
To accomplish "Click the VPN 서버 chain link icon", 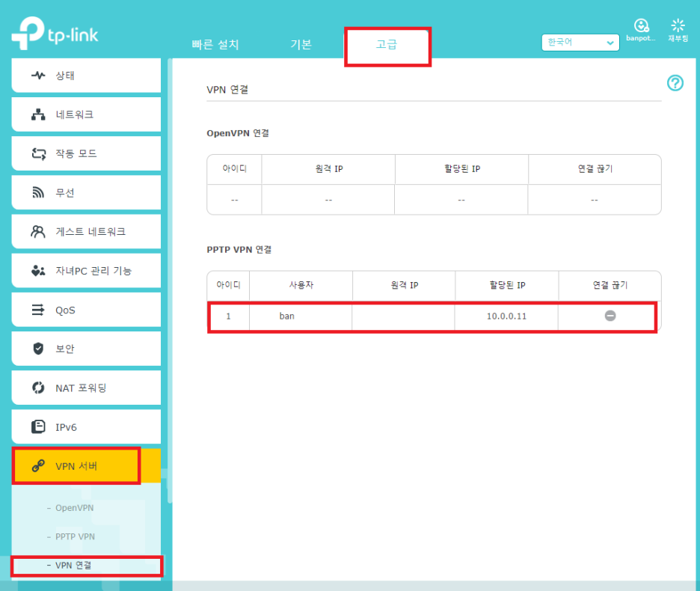I will (x=38, y=466).
